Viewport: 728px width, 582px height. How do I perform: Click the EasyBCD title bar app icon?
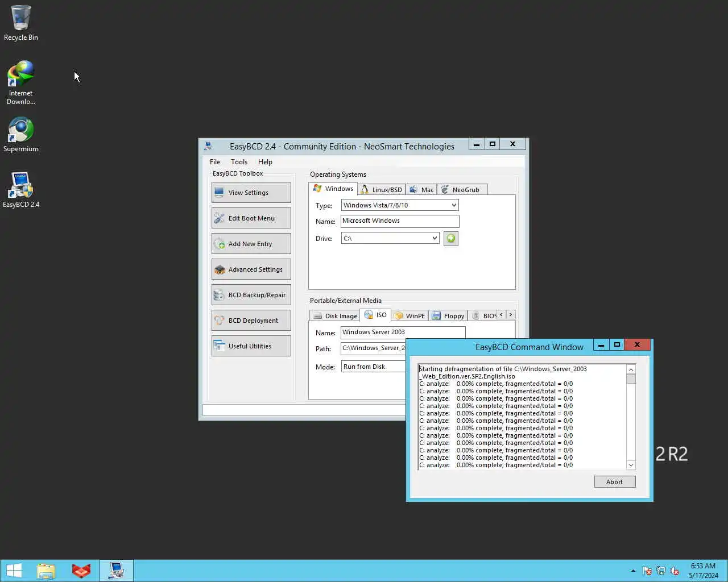[208, 146]
